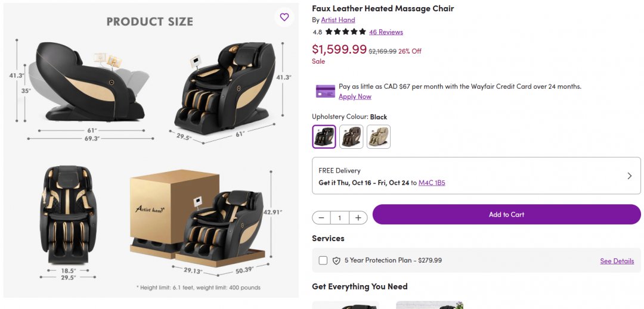Open the Artist Hand brand link
Viewport: 644px width, 309px height.
(338, 20)
